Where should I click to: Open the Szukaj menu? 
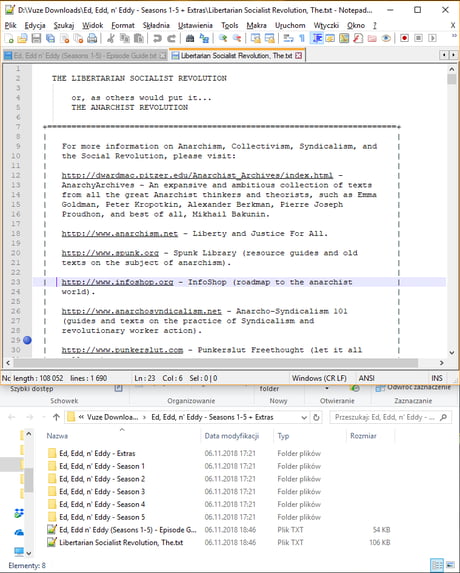[64, 25]
